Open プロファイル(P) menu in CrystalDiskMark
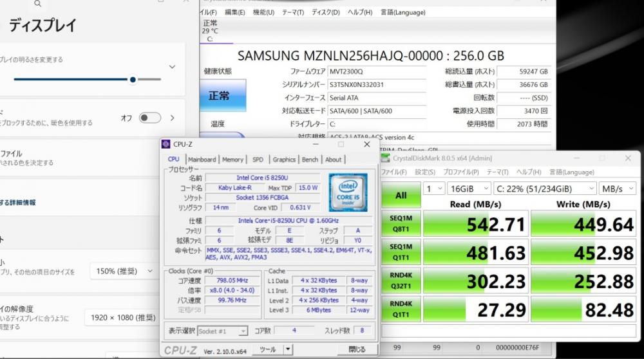 (461, 172)
